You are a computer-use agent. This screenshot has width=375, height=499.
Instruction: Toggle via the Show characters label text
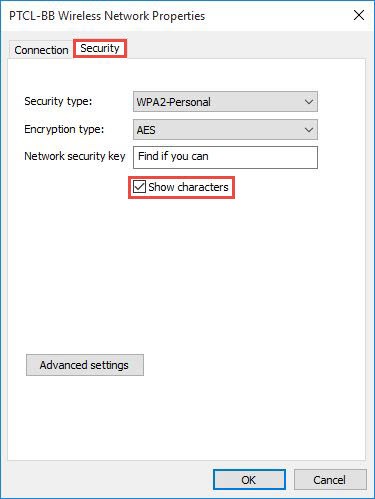tap(188, 187)
